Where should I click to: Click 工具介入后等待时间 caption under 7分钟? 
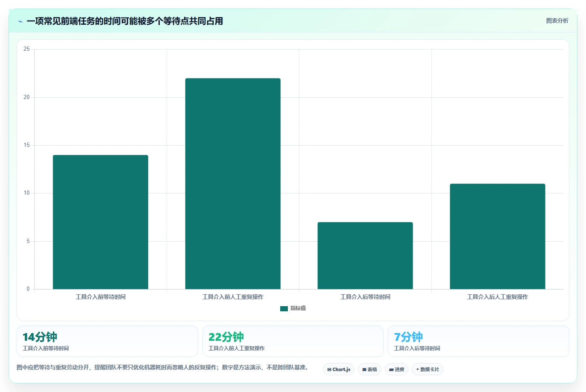[417, 348]
